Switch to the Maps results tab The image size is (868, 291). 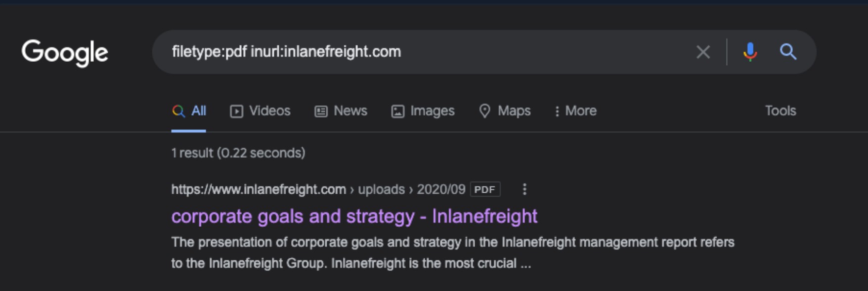(x=505, y=111)
